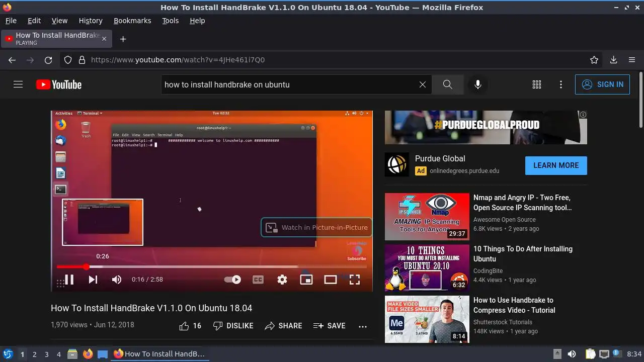Screen dimensions: 644x362
Task: Adjust system volume from tray speaker
Action: tap(572, 354)
